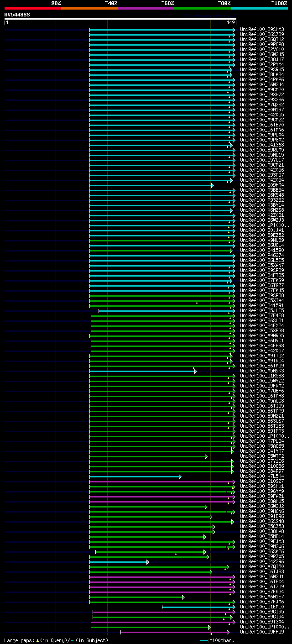This screenshot has width=292, height=644.
Task: Select hit label UniRef100_Q5CZ53
Action: point(261,526)
